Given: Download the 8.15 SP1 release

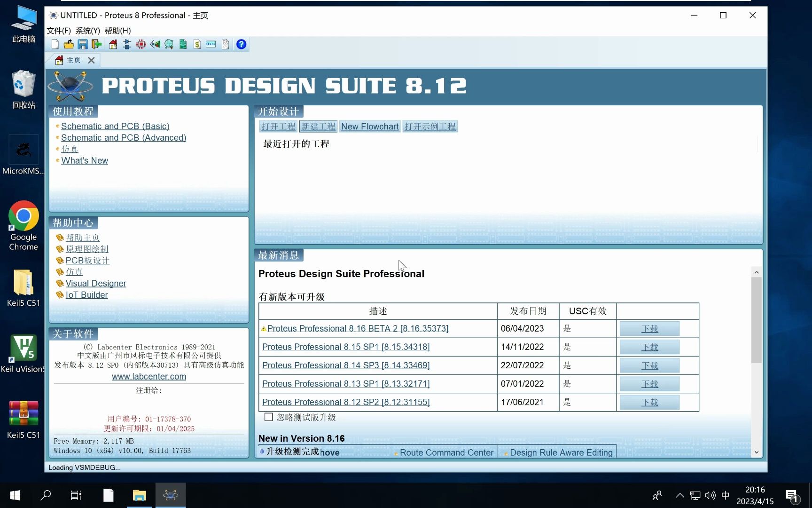Looking at the screenshot, I should (x=650, y=347).
